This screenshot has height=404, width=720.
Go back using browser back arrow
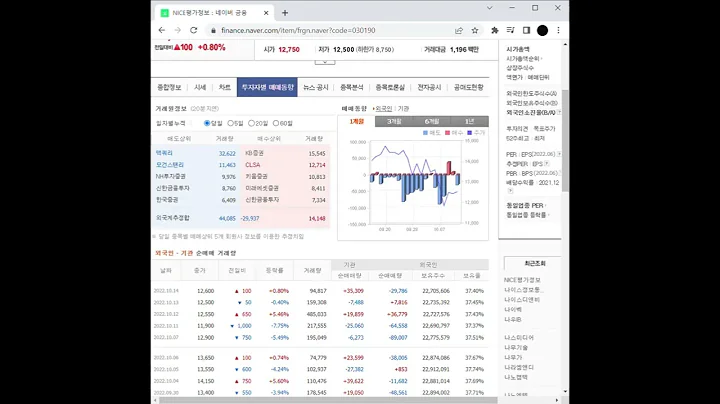click(162, 30)
